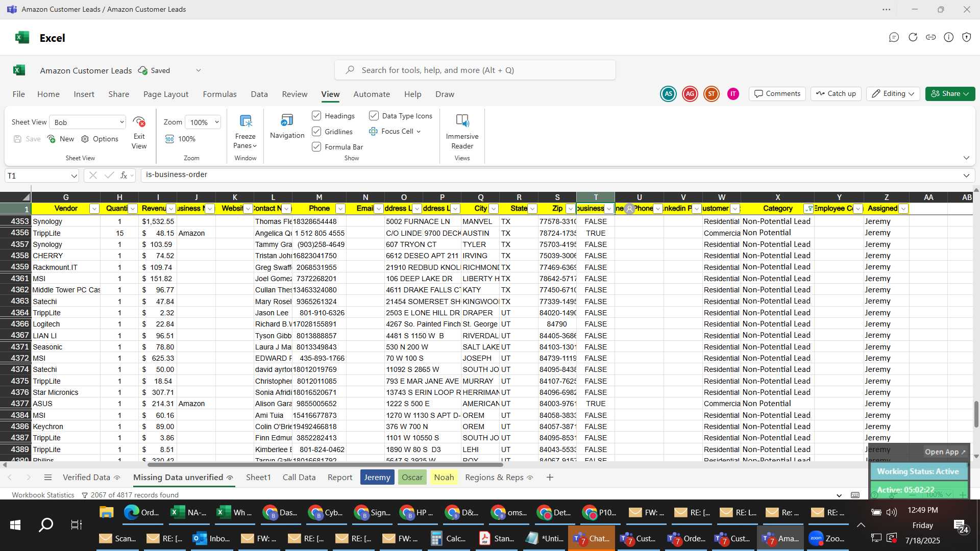Open the File menu

point(19,94)
